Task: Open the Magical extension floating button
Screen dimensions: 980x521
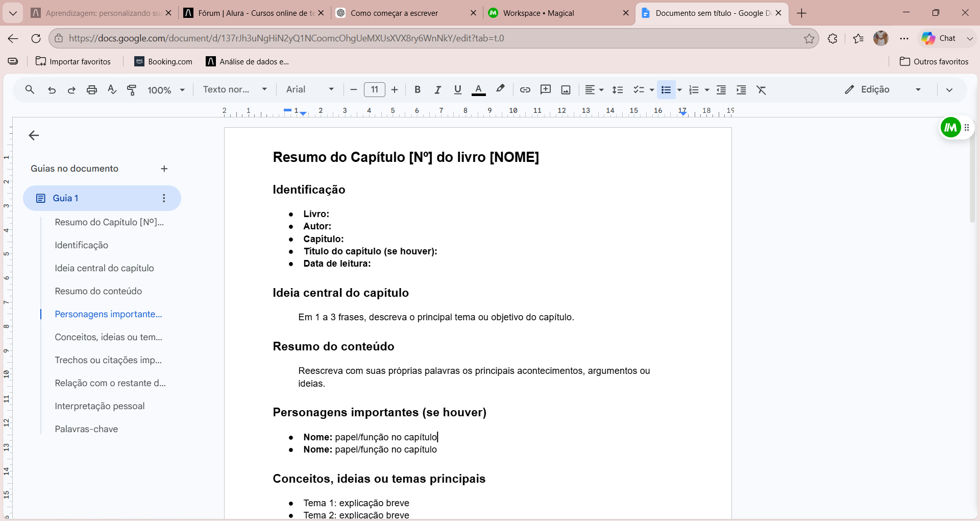Action: [951, 128]
